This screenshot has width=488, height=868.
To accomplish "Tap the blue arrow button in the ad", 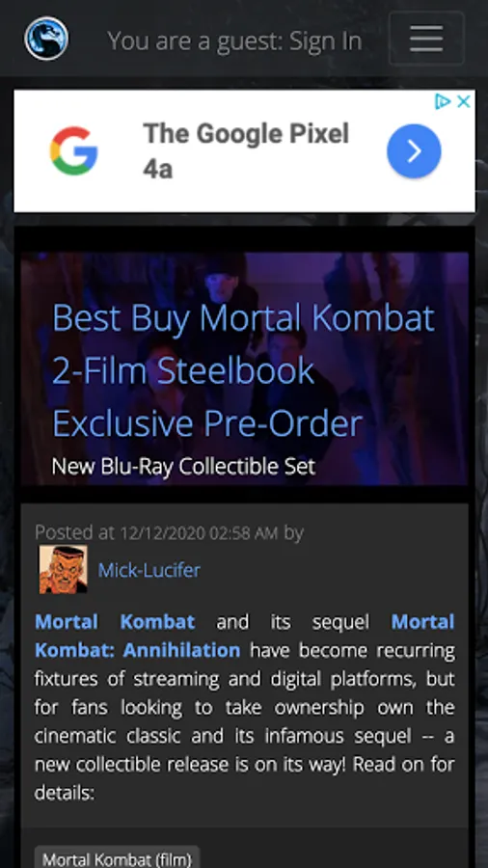I will point(414,151).
